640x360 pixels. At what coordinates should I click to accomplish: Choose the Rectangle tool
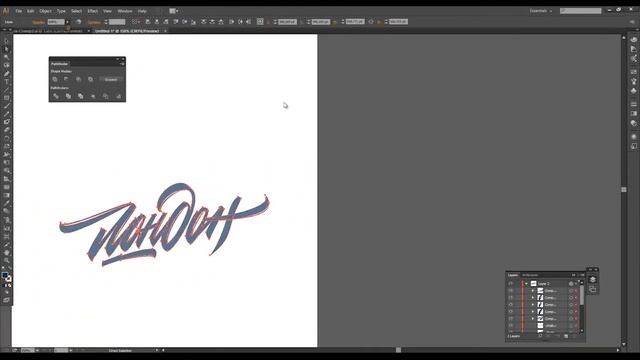pos(7,98)
